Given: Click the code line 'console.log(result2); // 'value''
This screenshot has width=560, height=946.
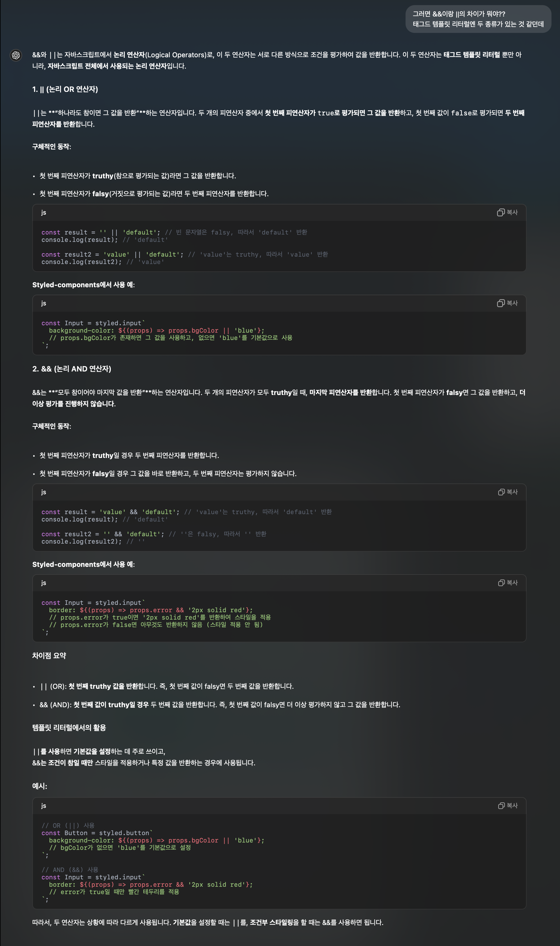Looking at the screenshot, I should [x=103, y=262].
